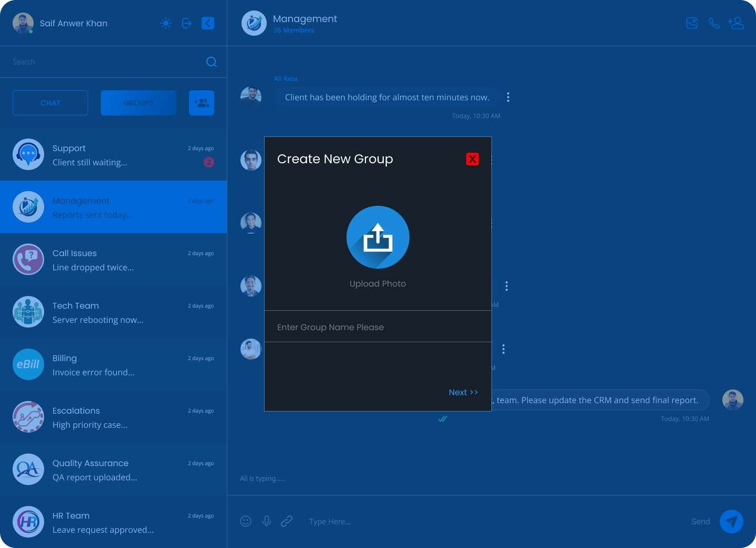Switch to the GROUPS tab
The width and height of the screenshot is (756, 548).
tap(139, 103)
